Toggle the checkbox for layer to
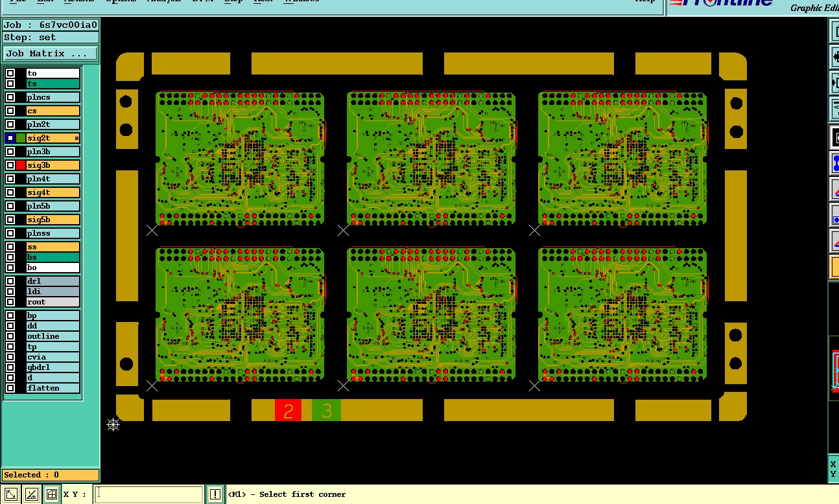839x504 pixels. coord(10,73)
